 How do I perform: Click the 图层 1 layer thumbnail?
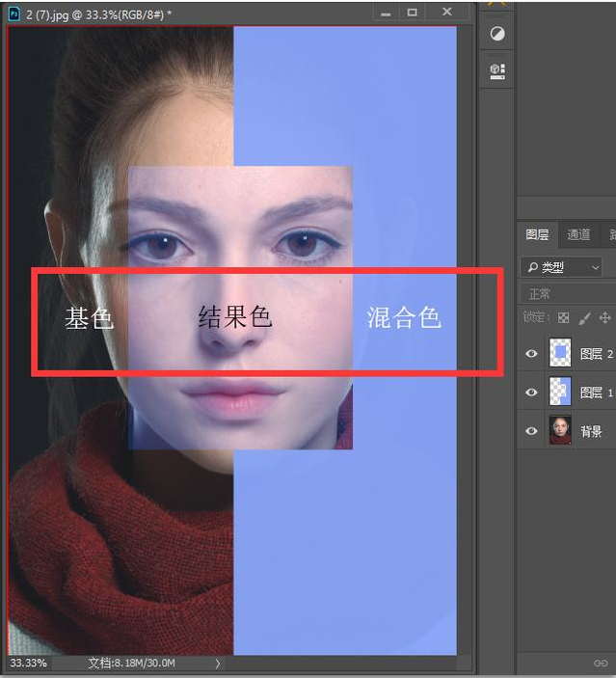560,392
